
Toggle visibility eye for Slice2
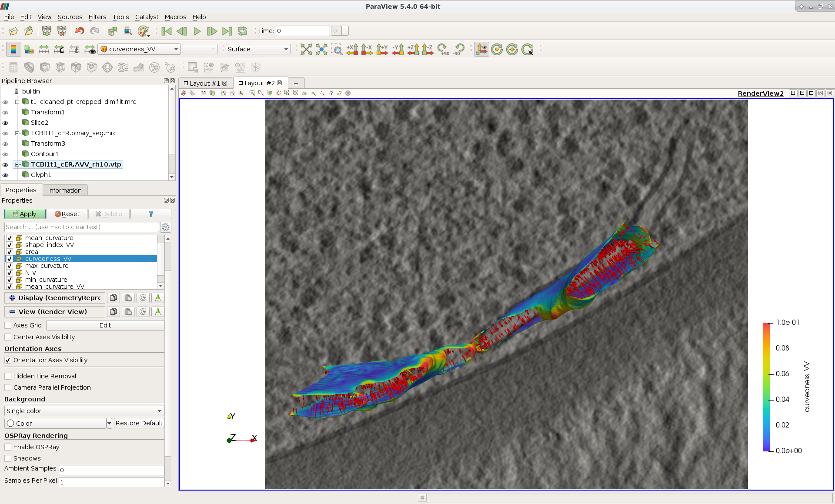click(x=6, y=123)
